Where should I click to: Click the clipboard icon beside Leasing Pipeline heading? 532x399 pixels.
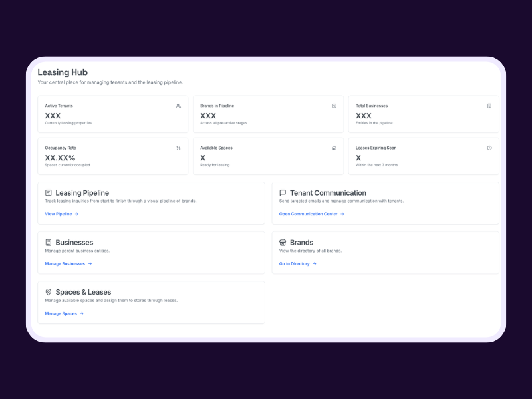pos(49,192)
